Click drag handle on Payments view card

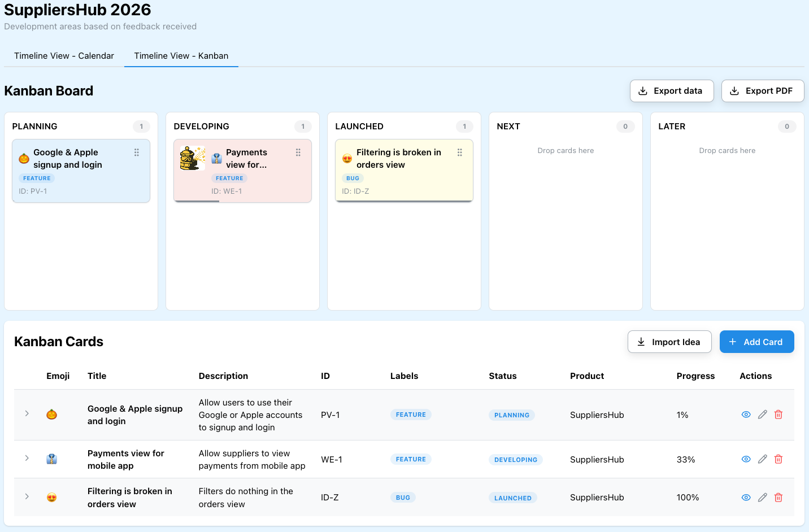tap(298, 152)
